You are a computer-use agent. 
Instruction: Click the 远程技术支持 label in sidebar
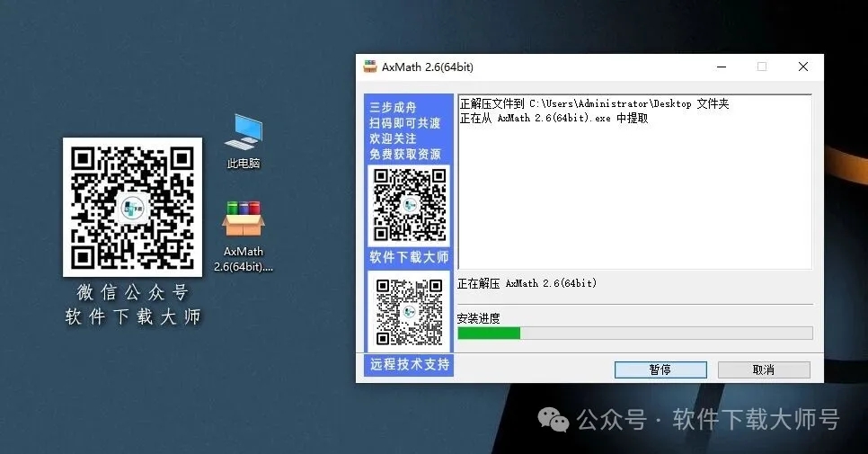click(409, 364)
